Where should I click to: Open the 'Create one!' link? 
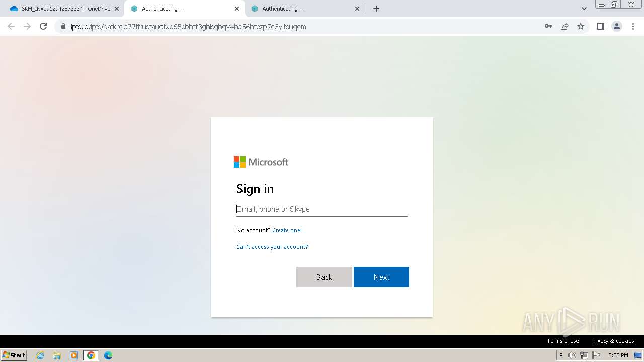[x=287, y=230]
